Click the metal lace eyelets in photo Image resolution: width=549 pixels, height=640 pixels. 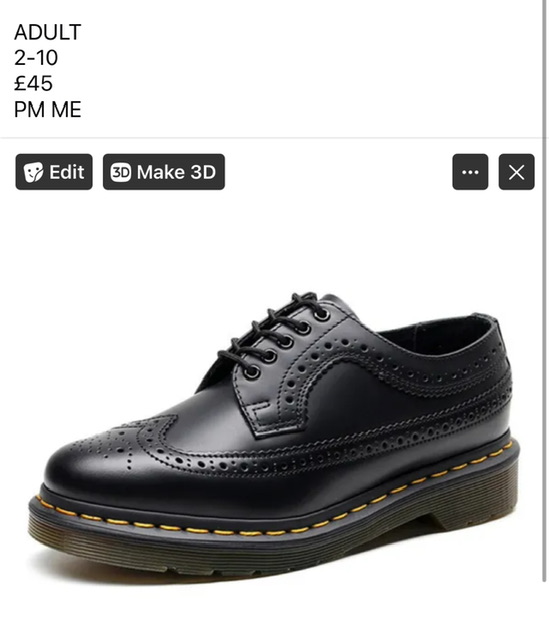[x=288, y=341]
